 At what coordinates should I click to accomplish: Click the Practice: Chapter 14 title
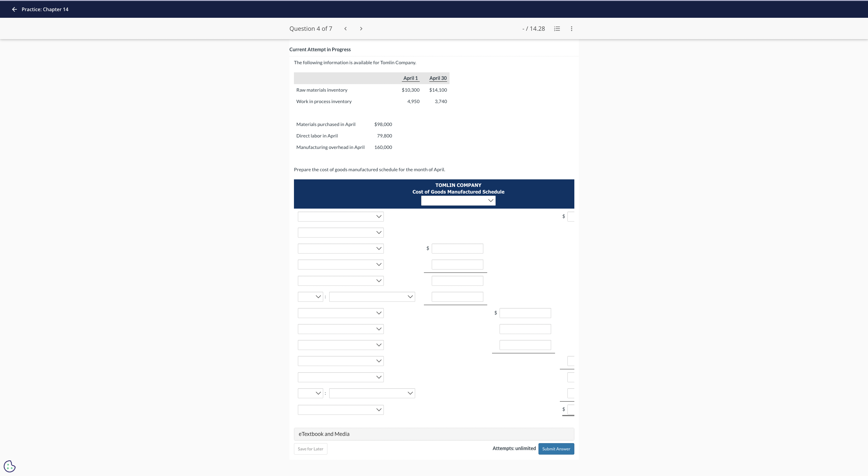point(45,9)
